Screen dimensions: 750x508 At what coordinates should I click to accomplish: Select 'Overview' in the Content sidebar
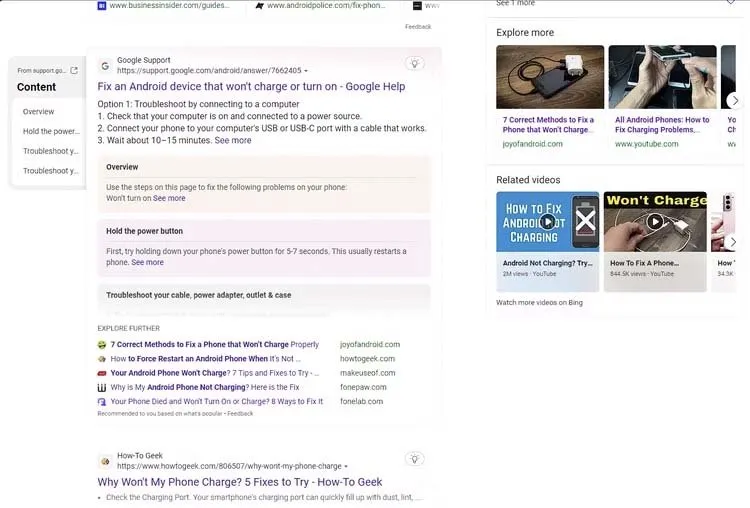[39, 111]
